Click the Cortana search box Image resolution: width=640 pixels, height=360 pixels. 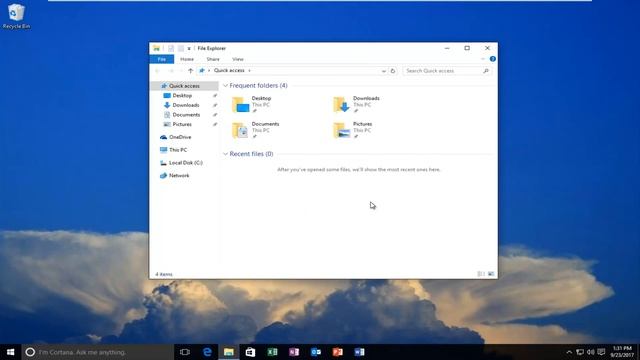[98, 352]
